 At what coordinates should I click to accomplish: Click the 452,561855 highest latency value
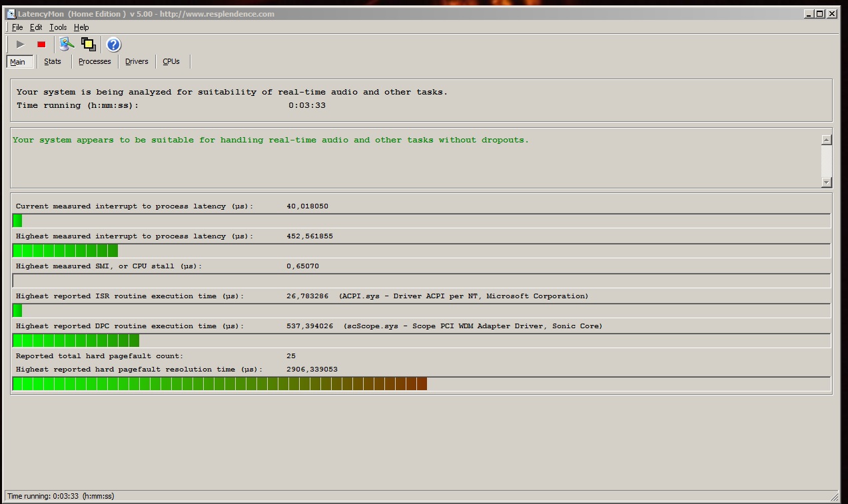(x=310, y=236)
